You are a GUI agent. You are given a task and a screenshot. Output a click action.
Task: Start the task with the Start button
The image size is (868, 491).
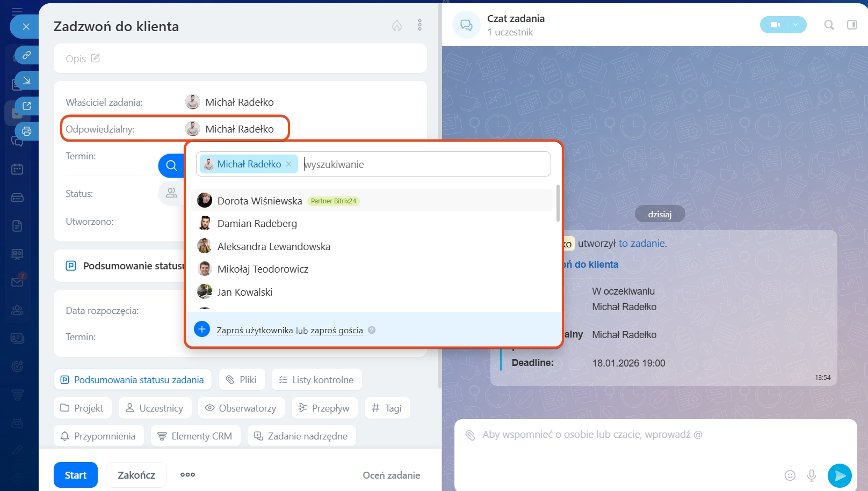coord(76,475)
